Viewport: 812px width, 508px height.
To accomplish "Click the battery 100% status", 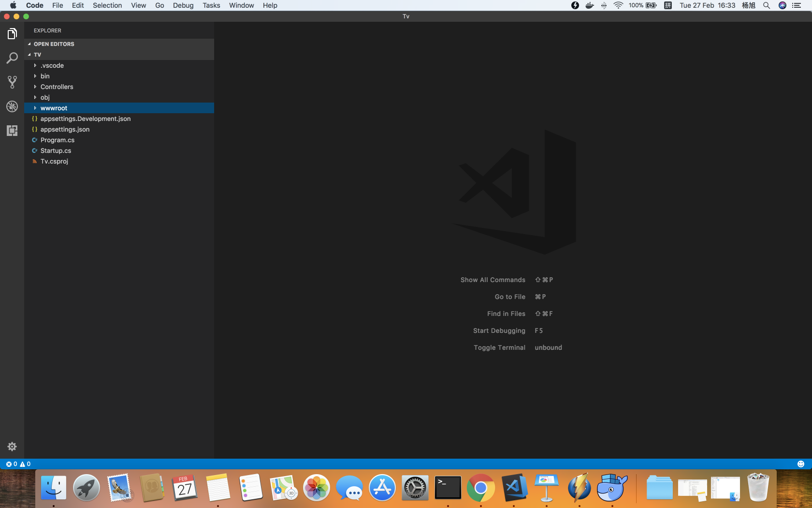I will point(642,5).
